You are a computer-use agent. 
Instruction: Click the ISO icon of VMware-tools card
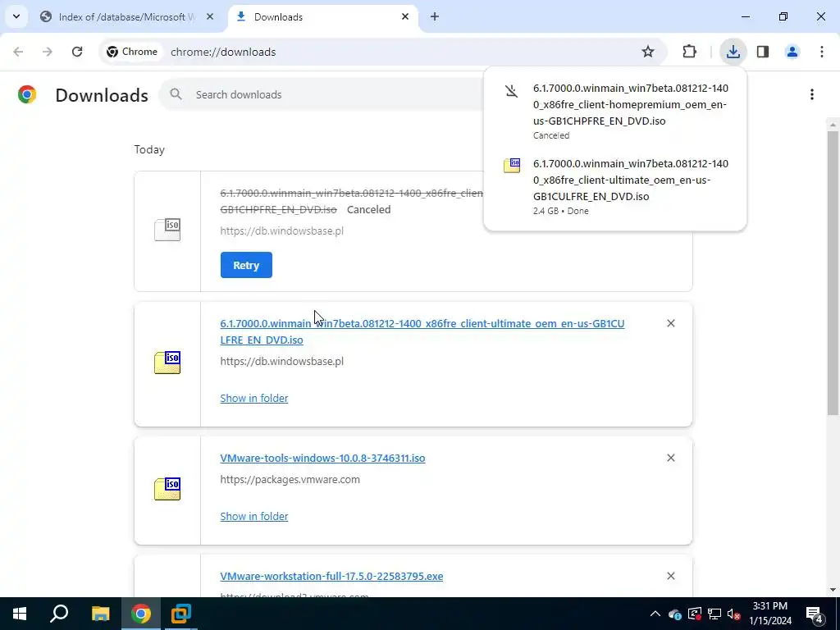tap(167, 489)
